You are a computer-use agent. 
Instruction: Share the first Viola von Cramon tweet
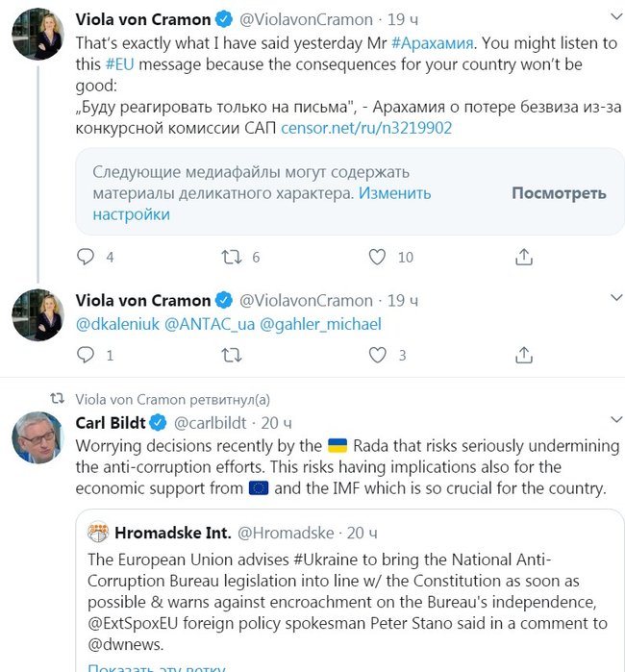pos(524,257)
